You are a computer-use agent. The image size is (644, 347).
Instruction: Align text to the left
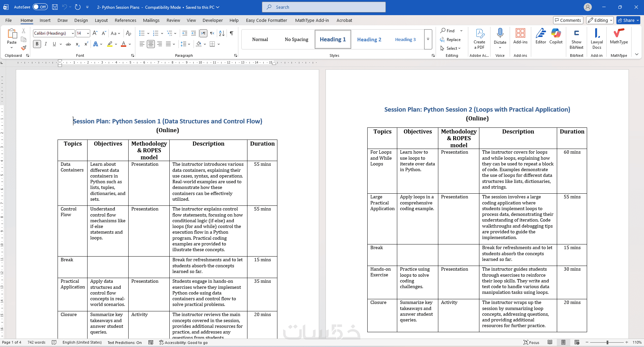coord(142,44)
